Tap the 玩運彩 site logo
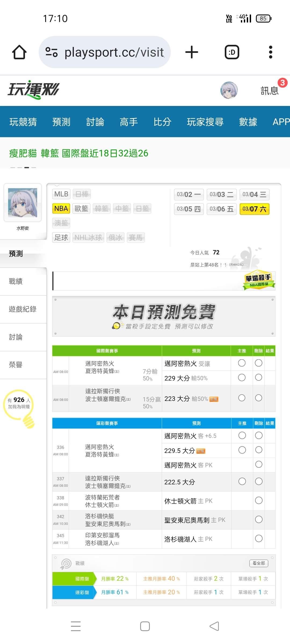 tap(33, 90)
